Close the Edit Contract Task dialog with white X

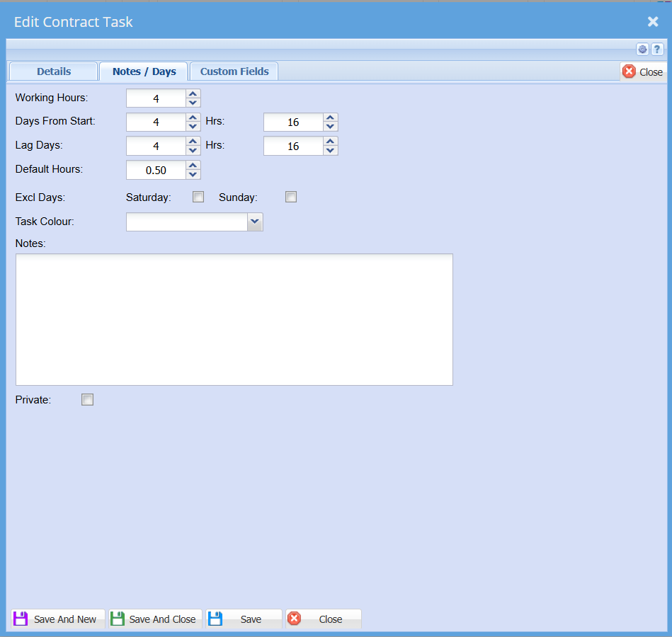pyautogui.click(x=653, y=21)
